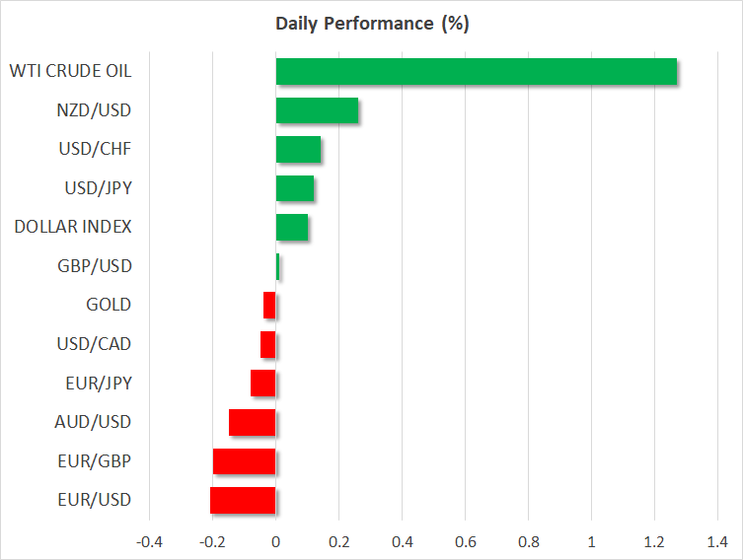Viewport: 743px width, 560px height.
Task: Select the red AUD/USD bar
Action: [253, 422]
